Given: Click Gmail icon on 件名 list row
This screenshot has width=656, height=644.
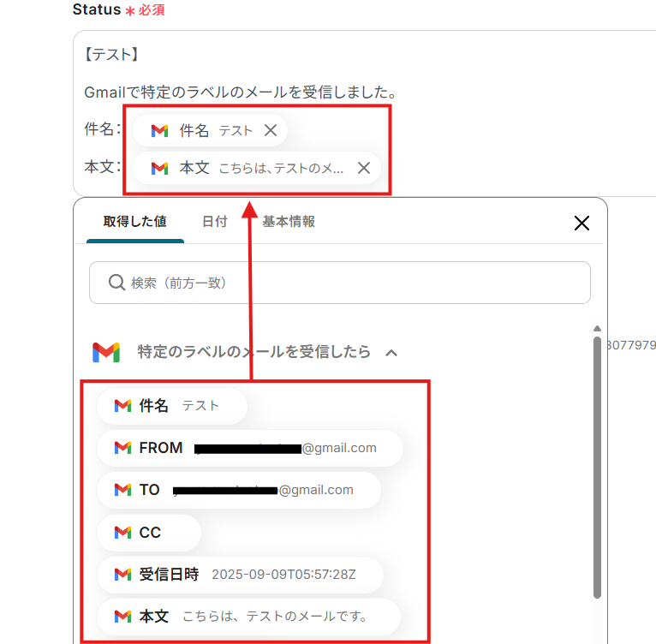Looking at the screenshot, I should coord(123,406).
